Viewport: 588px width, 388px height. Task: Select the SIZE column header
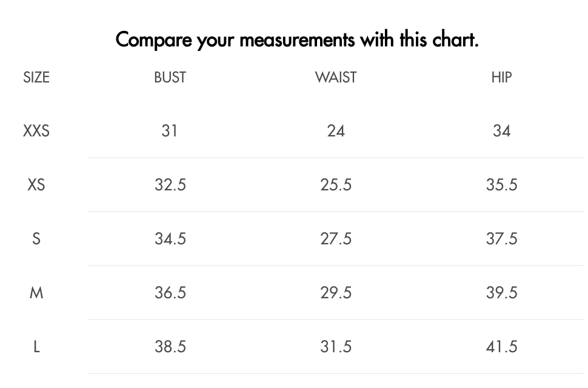(x=36, y=77)
